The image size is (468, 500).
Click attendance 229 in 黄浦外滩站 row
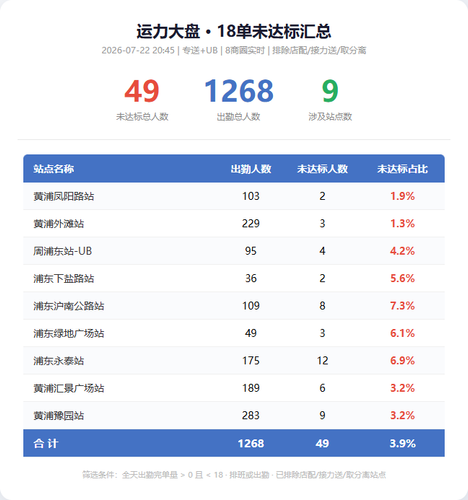251,223
